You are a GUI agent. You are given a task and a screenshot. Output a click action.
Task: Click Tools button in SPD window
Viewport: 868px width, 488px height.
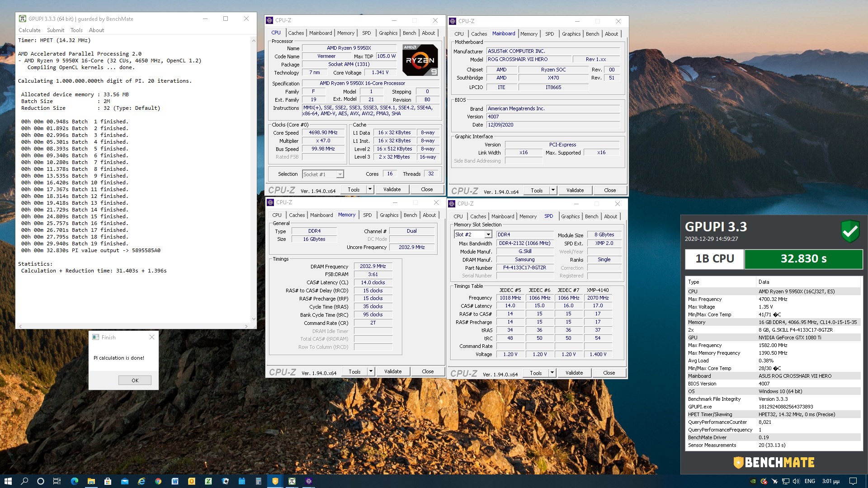pyautogui.click(x=536, y=373)
